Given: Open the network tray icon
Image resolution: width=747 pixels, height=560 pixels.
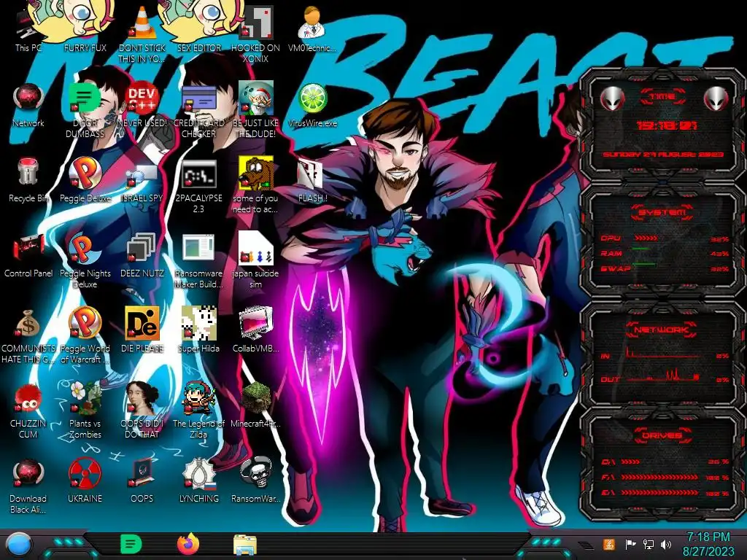Looking at the screenshot, I should coord(649,544).
